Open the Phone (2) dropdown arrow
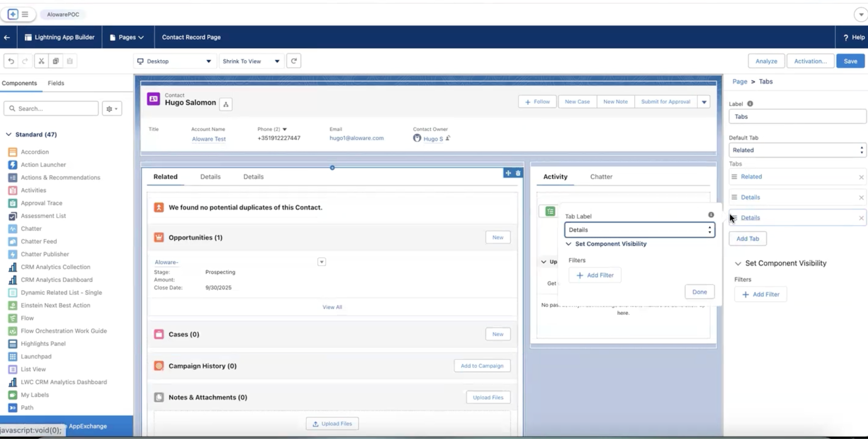 [x=285, y=129]
